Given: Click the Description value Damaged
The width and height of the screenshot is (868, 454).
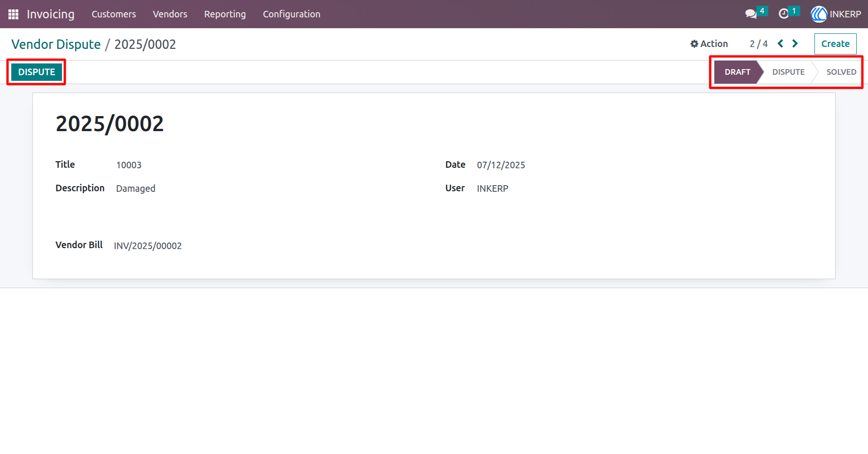Looking at the screenshot, I should pyautogui.click(x=136, y=188).
